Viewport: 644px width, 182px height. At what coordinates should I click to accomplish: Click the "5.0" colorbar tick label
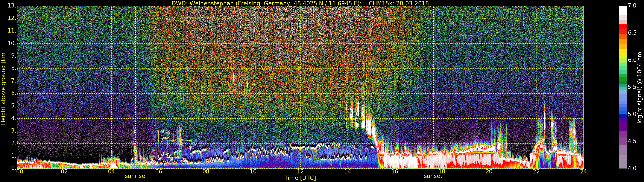[632, 114]
